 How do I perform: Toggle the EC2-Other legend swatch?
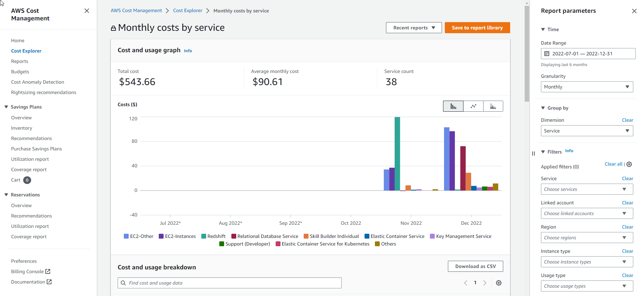126,236
